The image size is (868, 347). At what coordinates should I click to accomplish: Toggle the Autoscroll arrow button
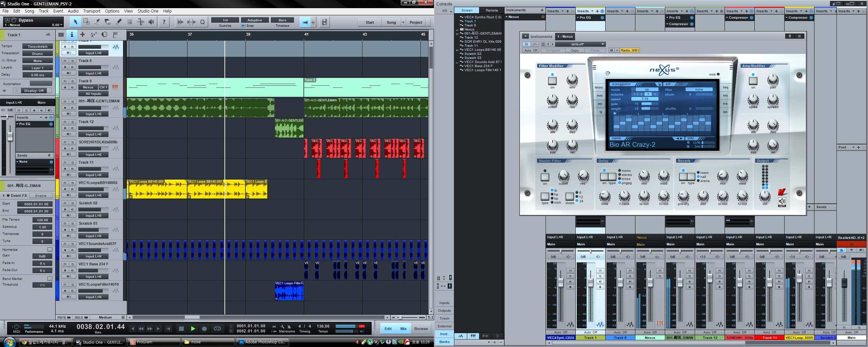(305, 22)
